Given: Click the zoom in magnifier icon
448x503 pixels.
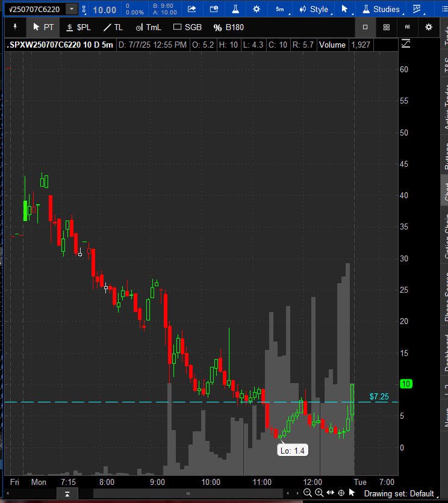Looking at the screenshot, I should coord(319,492).
